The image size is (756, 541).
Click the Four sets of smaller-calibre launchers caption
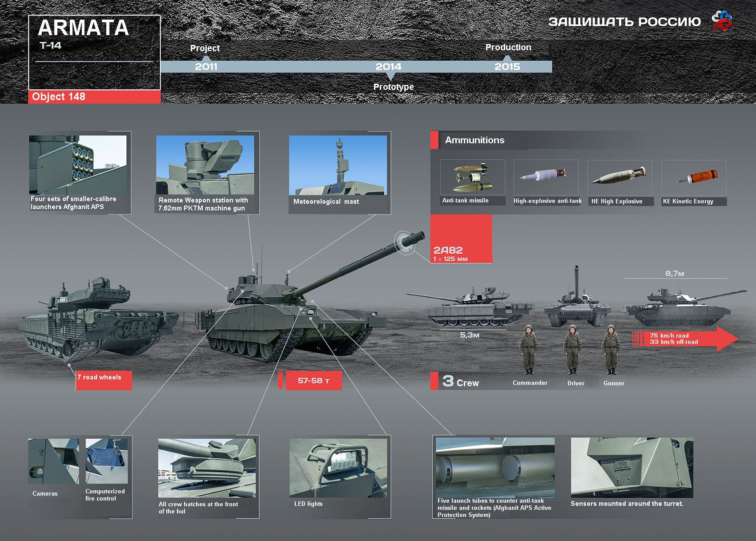click(73, 203)
